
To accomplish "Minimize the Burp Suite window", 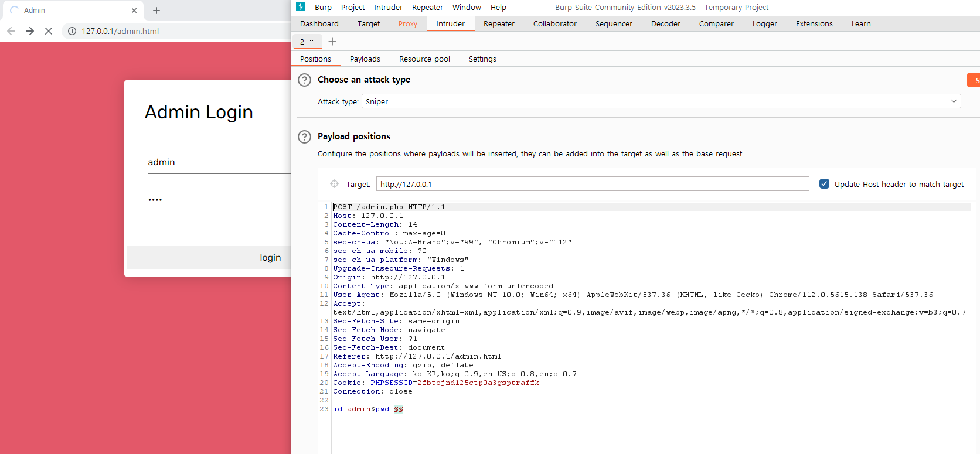I will pos(967,6).
